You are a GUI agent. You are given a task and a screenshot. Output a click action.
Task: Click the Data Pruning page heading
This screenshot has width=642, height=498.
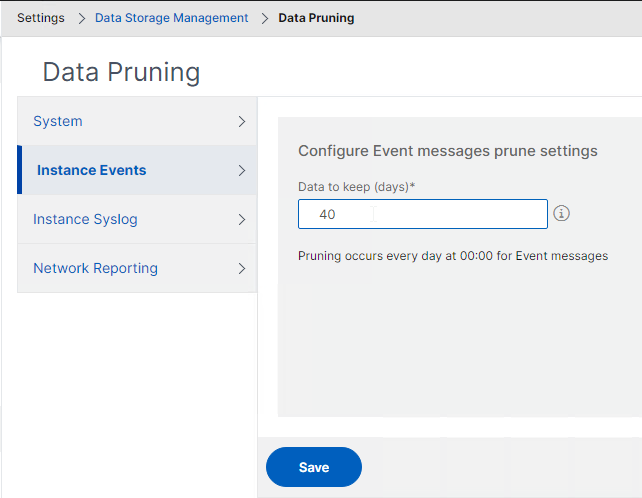tap(121, 72)
